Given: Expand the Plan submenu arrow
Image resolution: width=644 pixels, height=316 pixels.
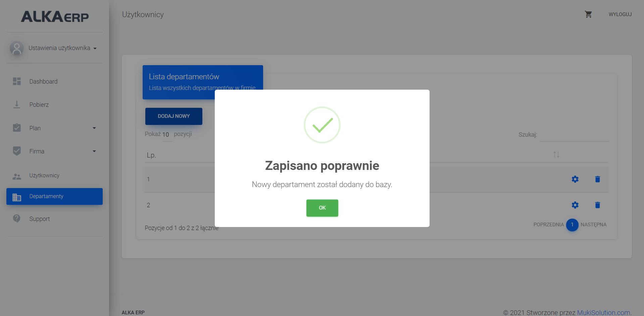Looking at the screenshot, I should (94, 128).
